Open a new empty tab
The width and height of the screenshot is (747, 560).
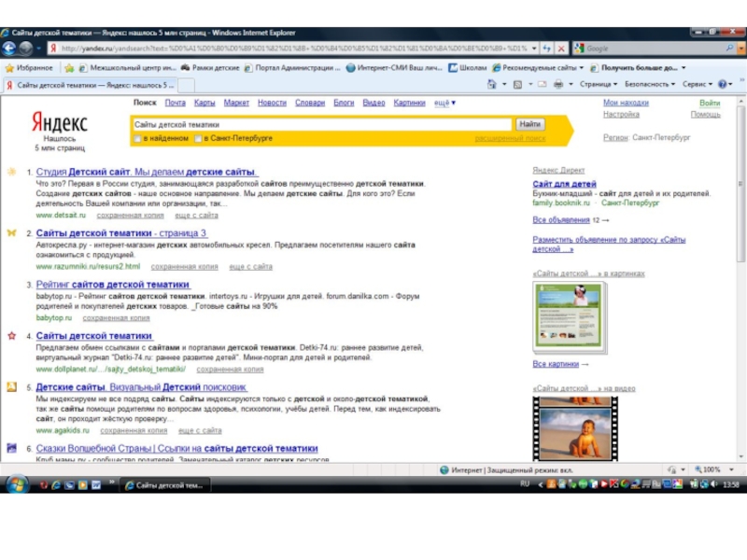[x=186, y=86]
